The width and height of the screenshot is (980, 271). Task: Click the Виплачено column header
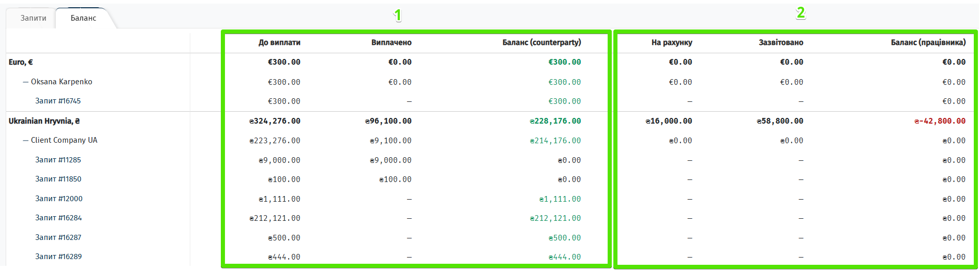[x=391, y=42]
